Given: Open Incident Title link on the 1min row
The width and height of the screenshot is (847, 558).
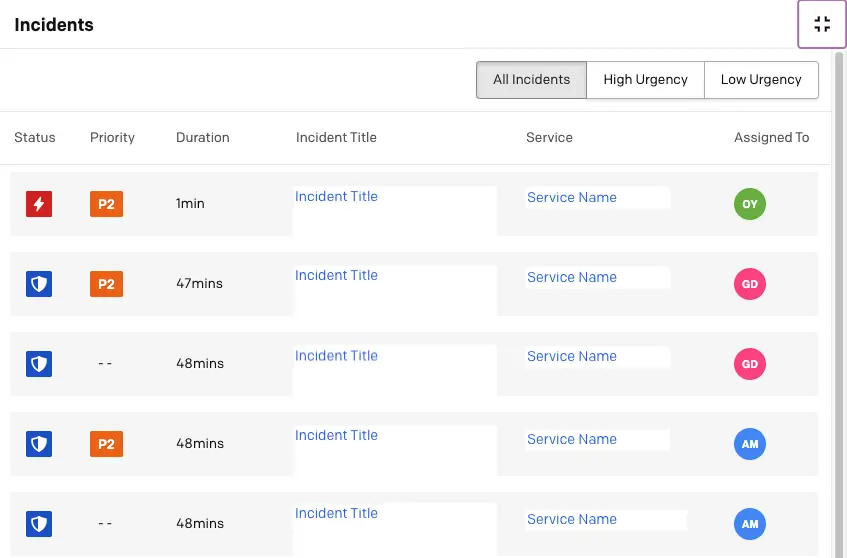Looking at the screenshot, I should pos(336,196).
